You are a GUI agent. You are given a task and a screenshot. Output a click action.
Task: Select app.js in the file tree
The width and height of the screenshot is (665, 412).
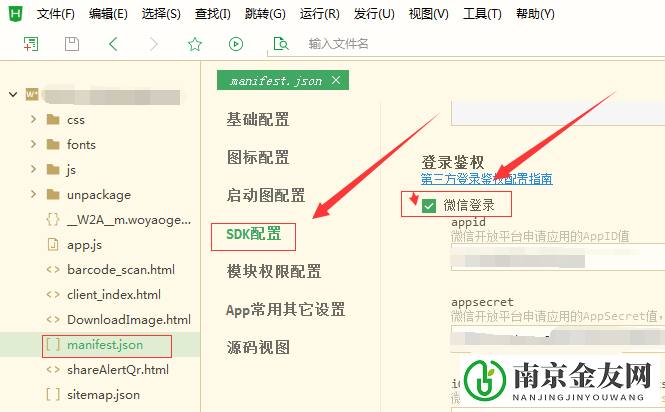pos(84,244)
